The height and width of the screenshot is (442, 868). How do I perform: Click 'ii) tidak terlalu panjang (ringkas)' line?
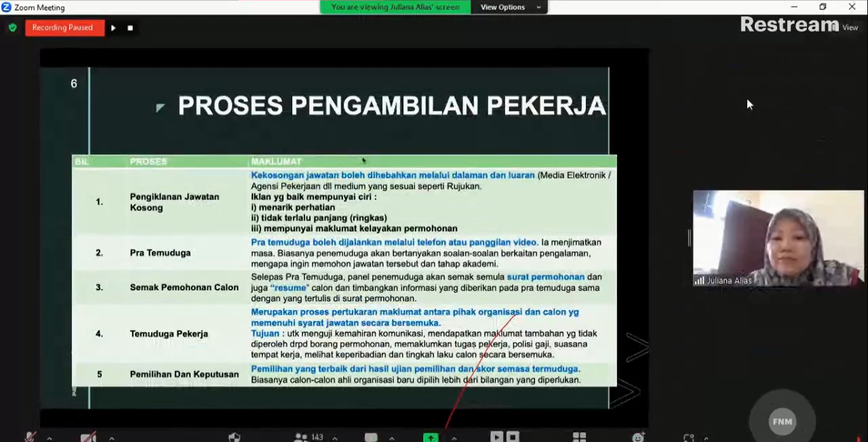319,218
